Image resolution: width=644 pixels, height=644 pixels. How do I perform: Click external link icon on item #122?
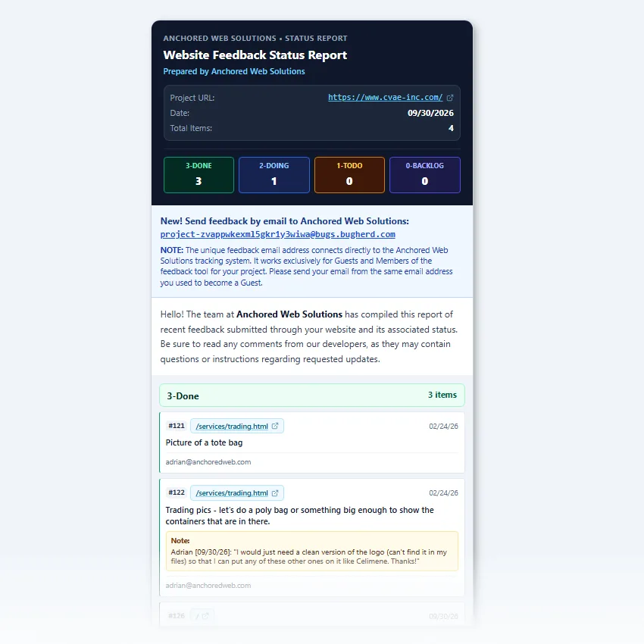tap(275, 493)
